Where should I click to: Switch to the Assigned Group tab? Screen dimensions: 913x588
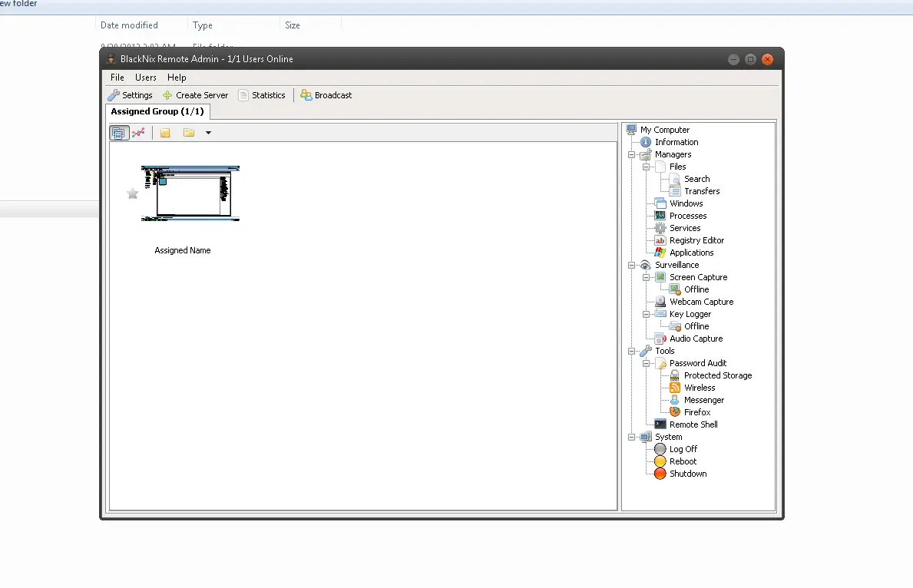(x=157, y=111)
